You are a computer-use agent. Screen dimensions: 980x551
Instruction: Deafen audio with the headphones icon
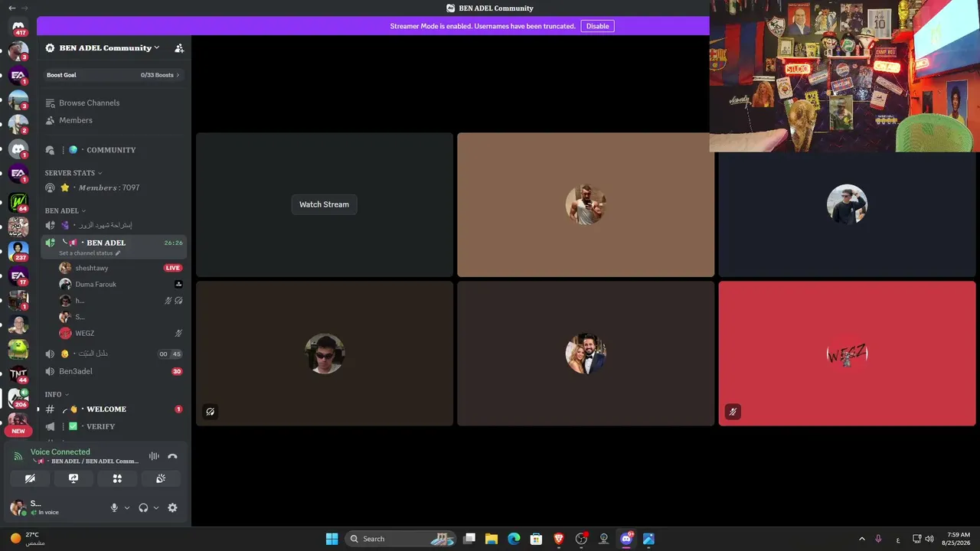[143, 507]
